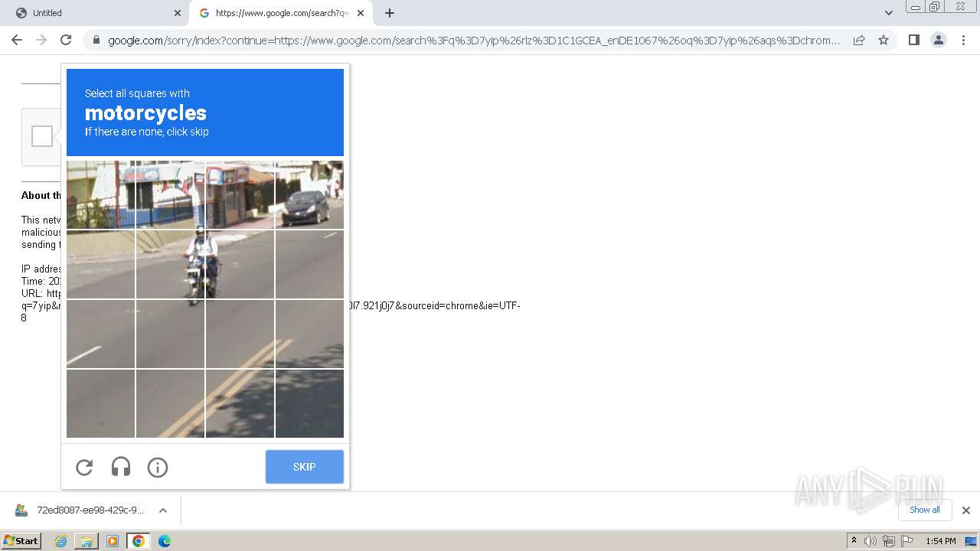Select Chrome in the taskbar
This screenshot has width=980, height=551.
pos(139,541)
